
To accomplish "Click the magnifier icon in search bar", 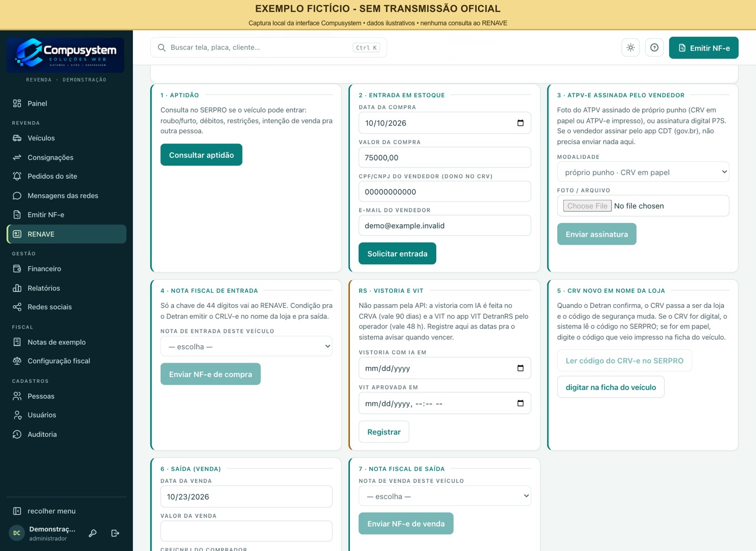I will [x=161, y=48].
